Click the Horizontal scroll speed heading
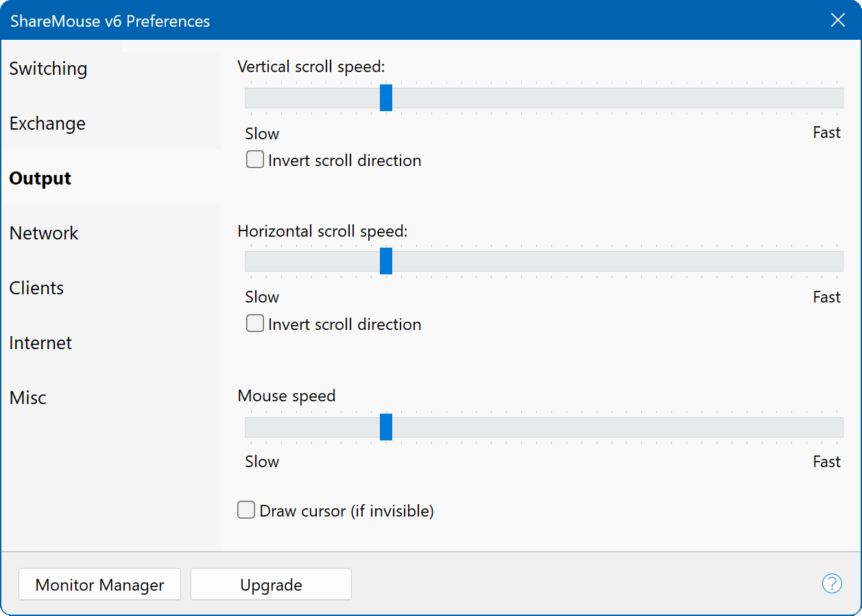This screenshot has width=862, height=616. click(323, 231)
